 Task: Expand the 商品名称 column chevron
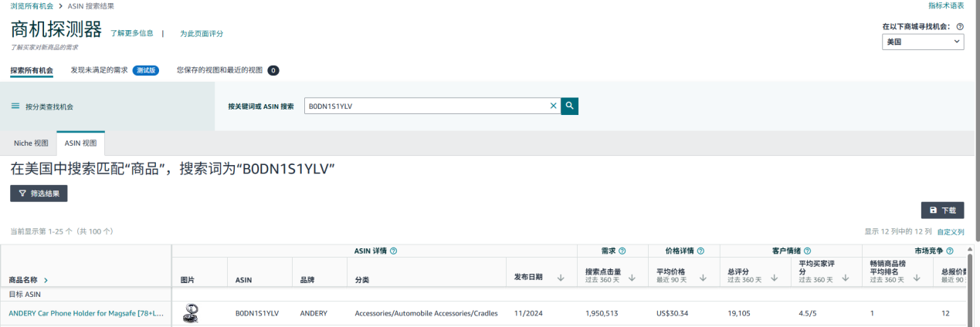[46, 280]
